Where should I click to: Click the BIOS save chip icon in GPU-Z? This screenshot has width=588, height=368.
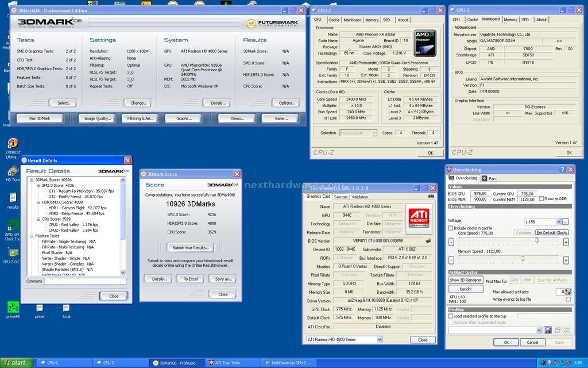click(428, 241)
